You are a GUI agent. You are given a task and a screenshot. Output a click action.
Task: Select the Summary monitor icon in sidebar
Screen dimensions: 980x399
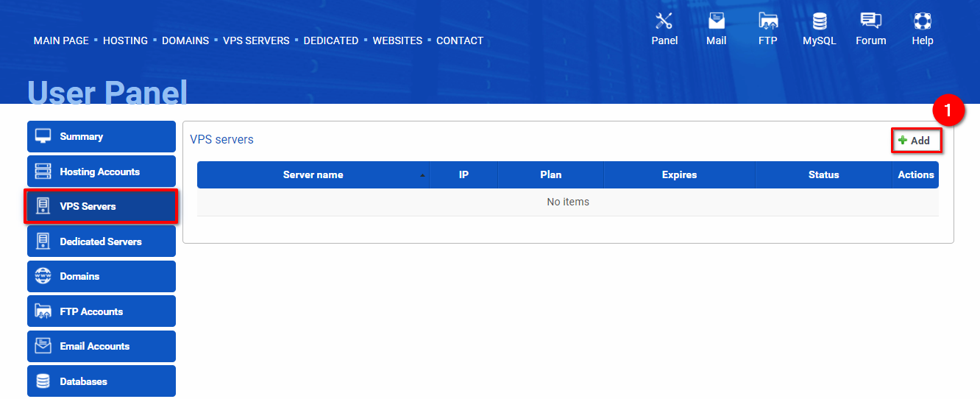[x=43, y=136]
